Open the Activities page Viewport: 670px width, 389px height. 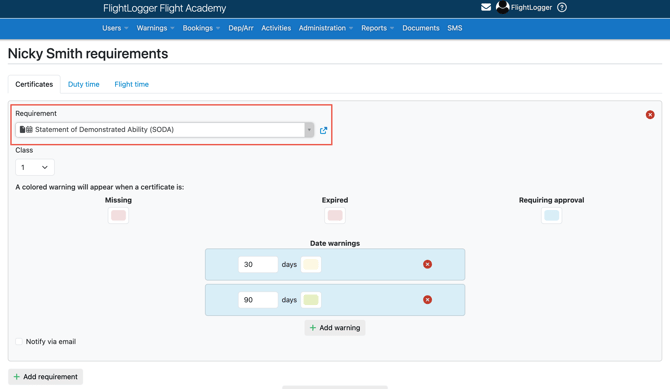point(276,28)
